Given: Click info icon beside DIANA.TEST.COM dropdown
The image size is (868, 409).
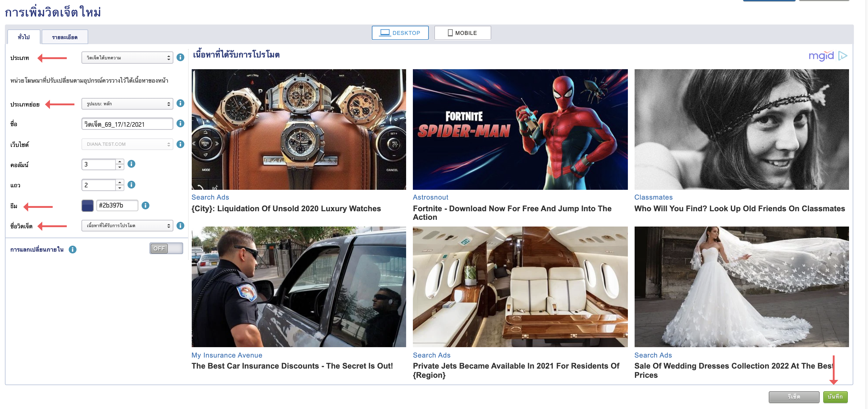Looking at the screenshot, I should point(180,144).
